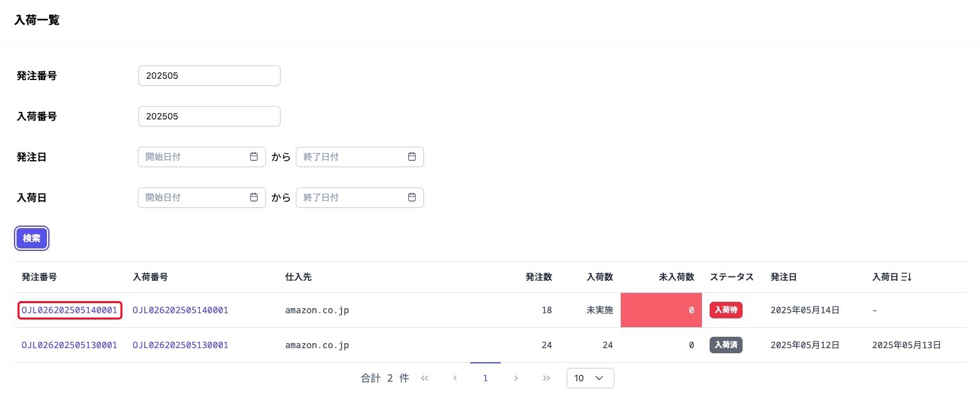
Task: Open calendar icon in 入荷日 end date
Action: [412, 198]
